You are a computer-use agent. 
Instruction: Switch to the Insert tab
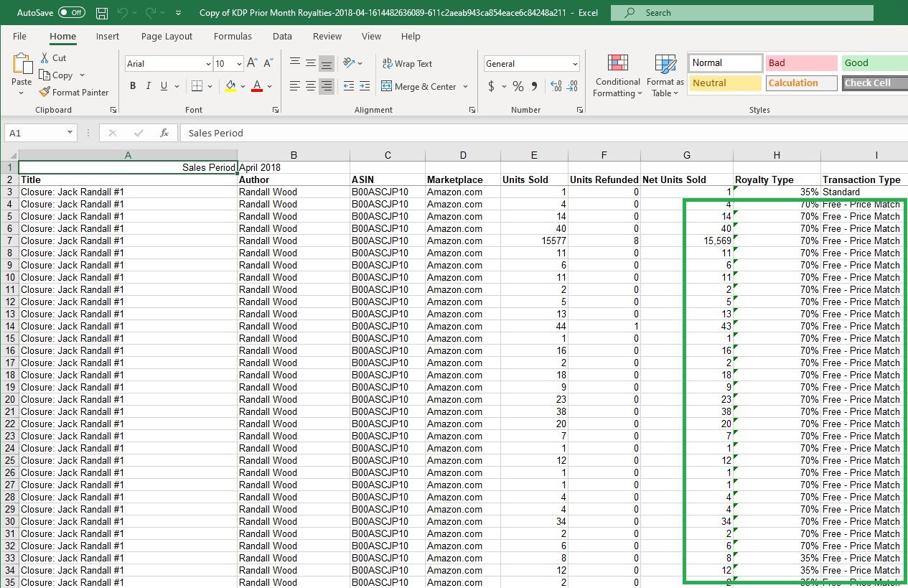click(108, 36)
